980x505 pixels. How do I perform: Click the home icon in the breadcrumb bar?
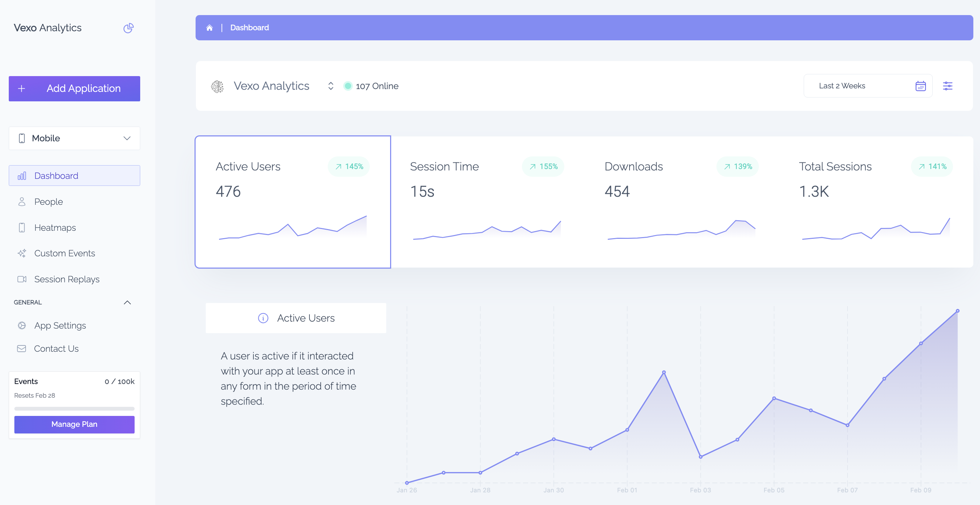(x=210, y=27)
